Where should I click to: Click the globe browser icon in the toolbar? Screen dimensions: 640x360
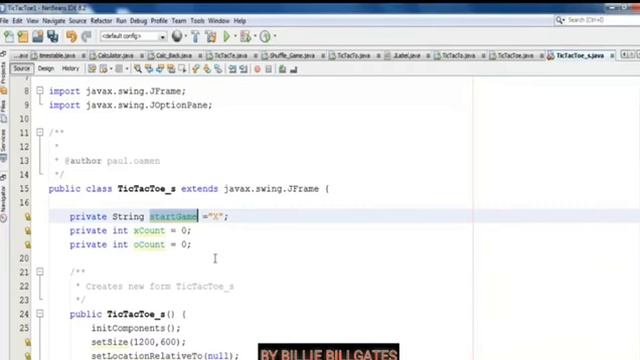[177, 36]
